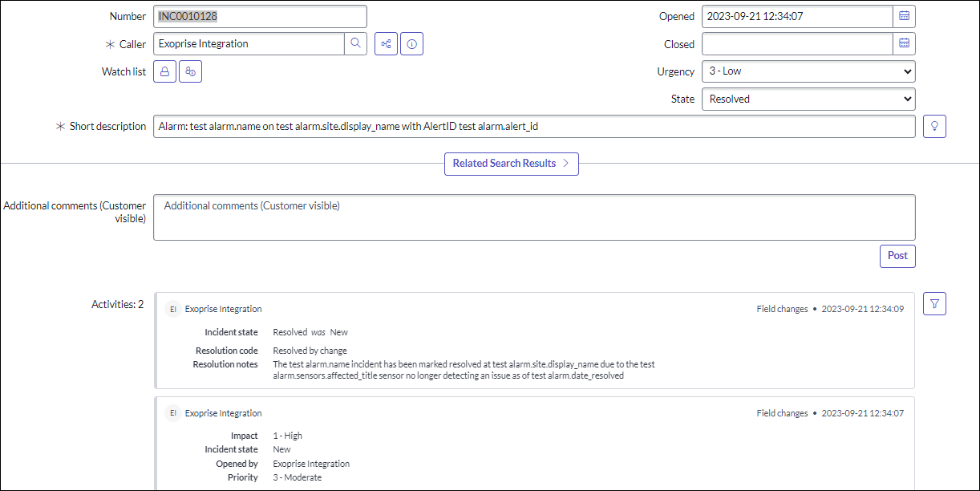Select Resolved in the State selector
The image size is (980, 491).
point(808,99)
